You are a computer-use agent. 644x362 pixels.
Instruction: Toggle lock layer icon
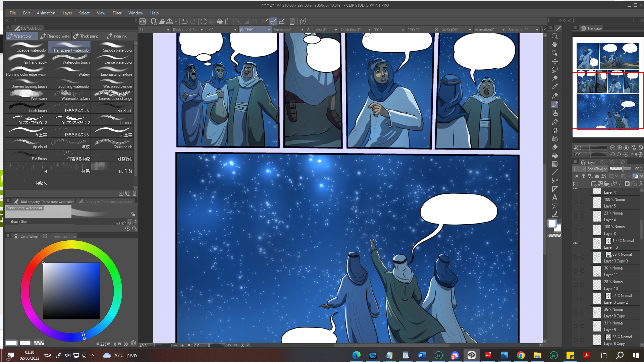tap(597, 176)
